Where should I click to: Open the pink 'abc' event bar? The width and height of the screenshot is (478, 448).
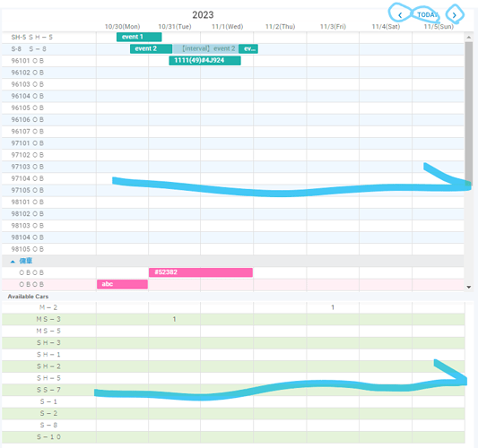tap(122, 284)
